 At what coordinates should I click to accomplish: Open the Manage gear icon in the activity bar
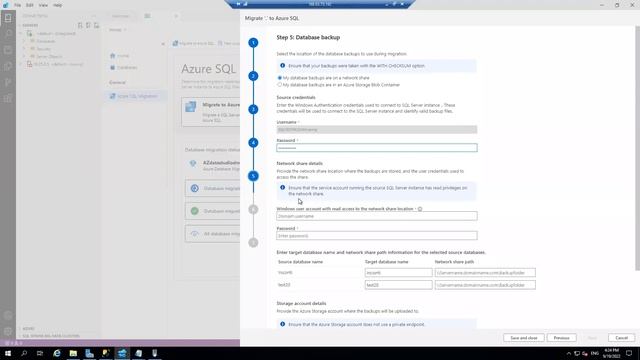8,331
